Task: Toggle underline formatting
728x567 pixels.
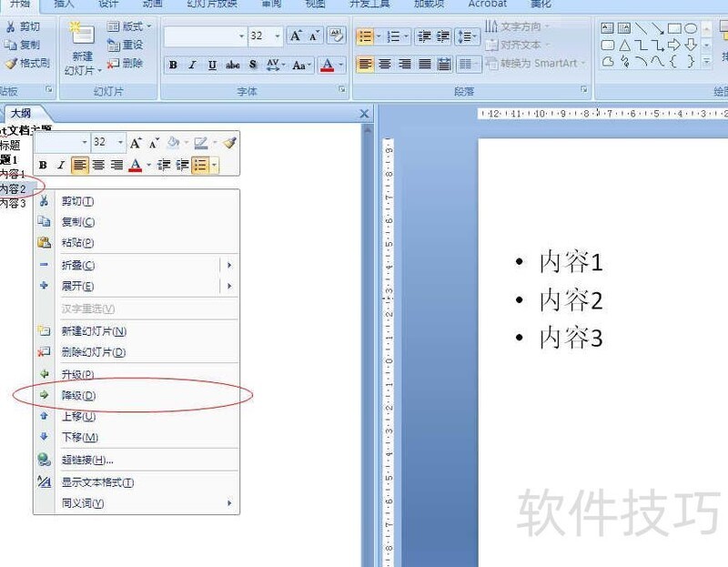Action: point(211,65)
